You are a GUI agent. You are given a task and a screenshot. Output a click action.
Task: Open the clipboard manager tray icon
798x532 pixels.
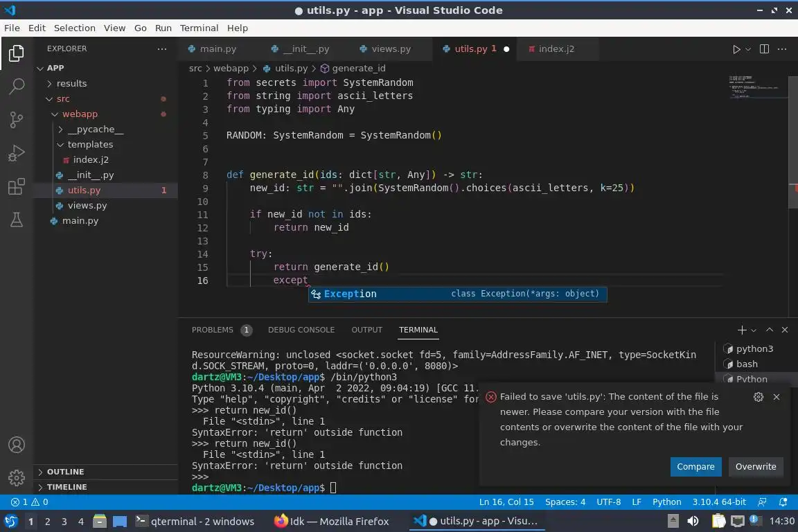click(x=718, y=521)
